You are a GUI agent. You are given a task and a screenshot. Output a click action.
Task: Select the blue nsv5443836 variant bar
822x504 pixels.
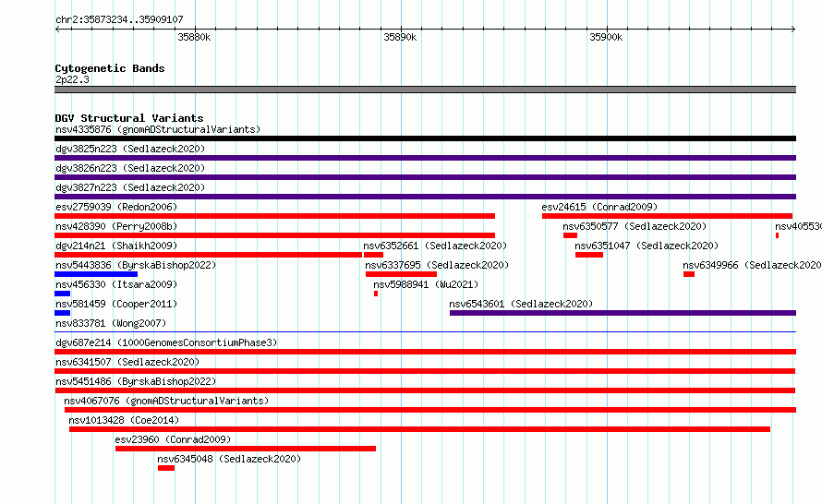(96, 274)
